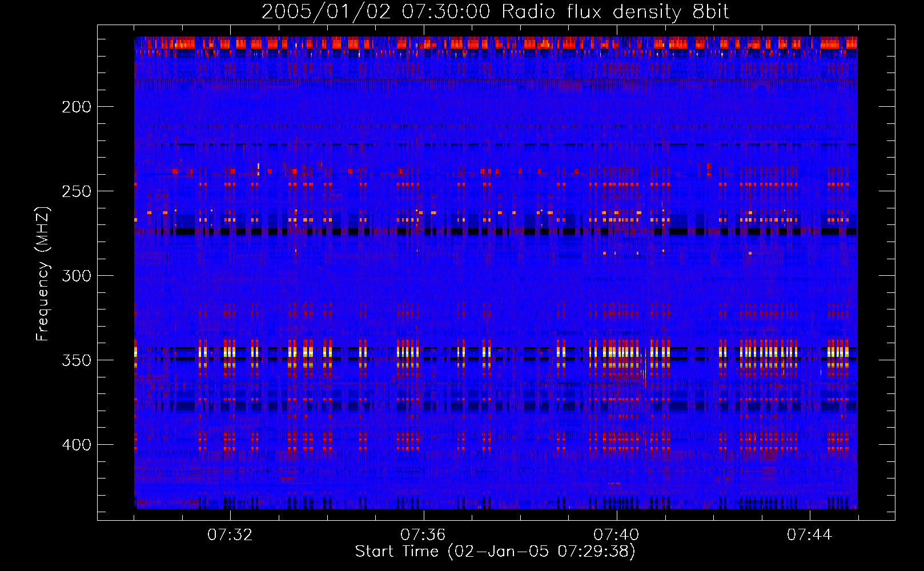Click the "Start Time (02-Jan-05 07:29:38)" label
924x571 pixels.
[x=495, y=552]
